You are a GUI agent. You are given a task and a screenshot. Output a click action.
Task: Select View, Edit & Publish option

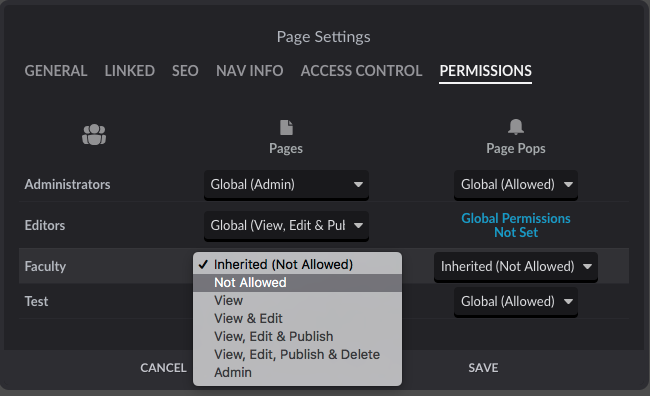point(297,336)
